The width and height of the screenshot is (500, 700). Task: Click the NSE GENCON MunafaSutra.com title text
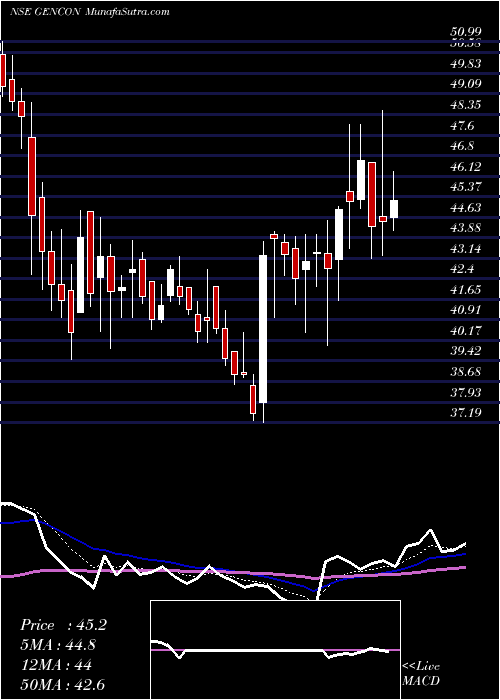point(89,12)
